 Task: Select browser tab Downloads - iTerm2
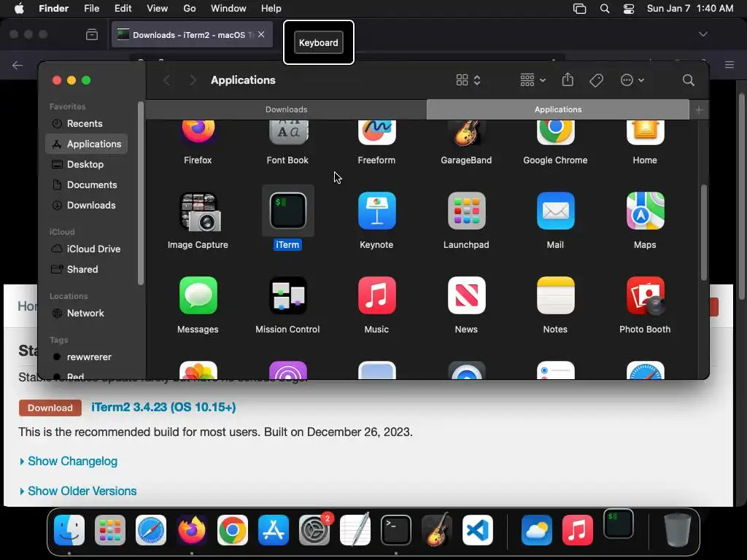192,34
